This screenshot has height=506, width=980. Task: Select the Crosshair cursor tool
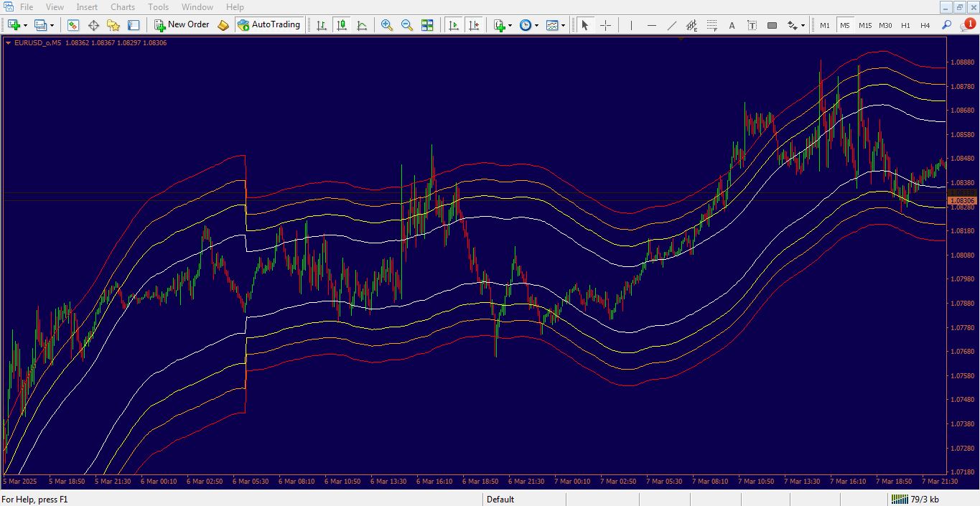point(605,25)
